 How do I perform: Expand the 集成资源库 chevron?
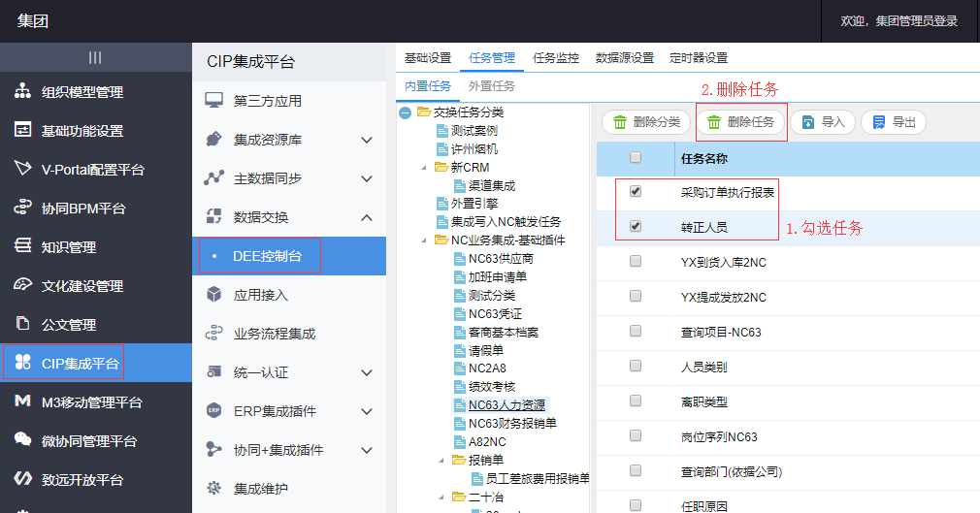[x=367, y=140]
